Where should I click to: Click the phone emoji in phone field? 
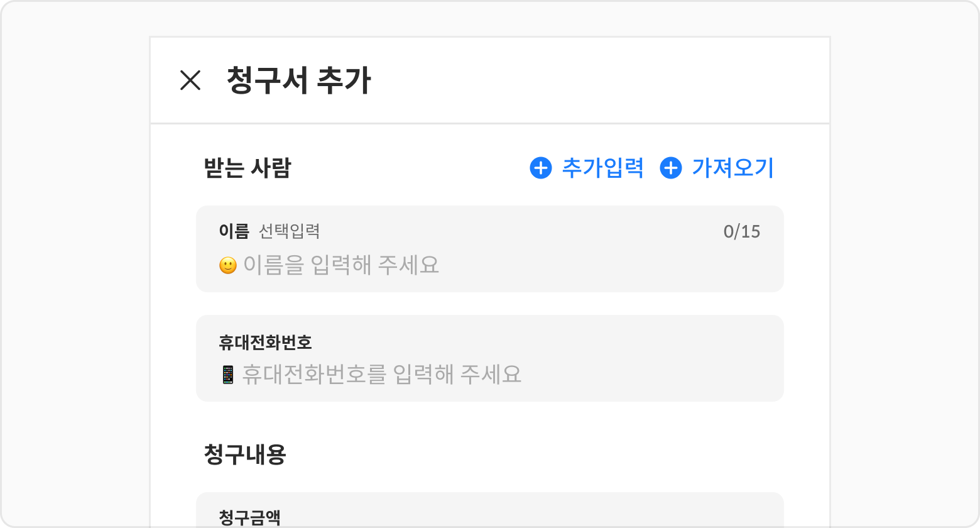(227, 375)
